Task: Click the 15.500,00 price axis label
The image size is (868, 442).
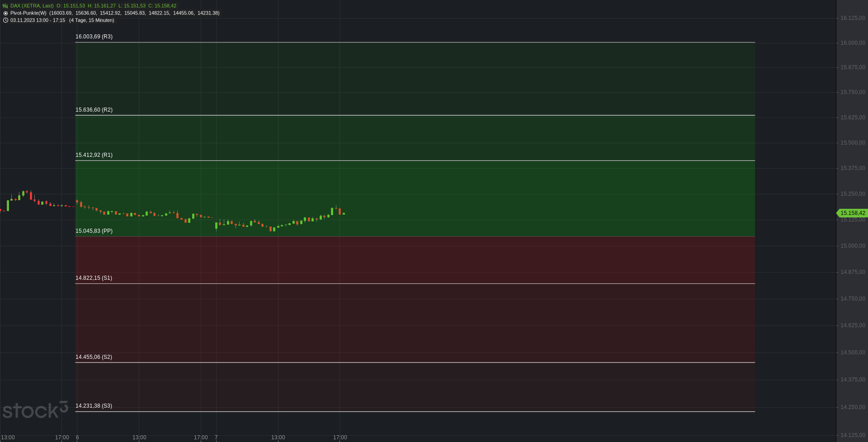Action: tap(853, 143)
